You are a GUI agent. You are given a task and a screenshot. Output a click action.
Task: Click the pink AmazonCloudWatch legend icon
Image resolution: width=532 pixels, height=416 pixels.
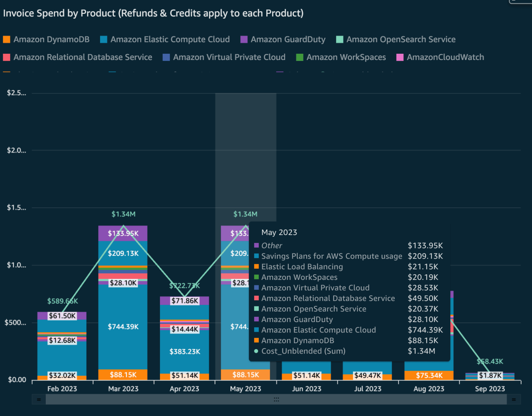[x=400, y=57]
